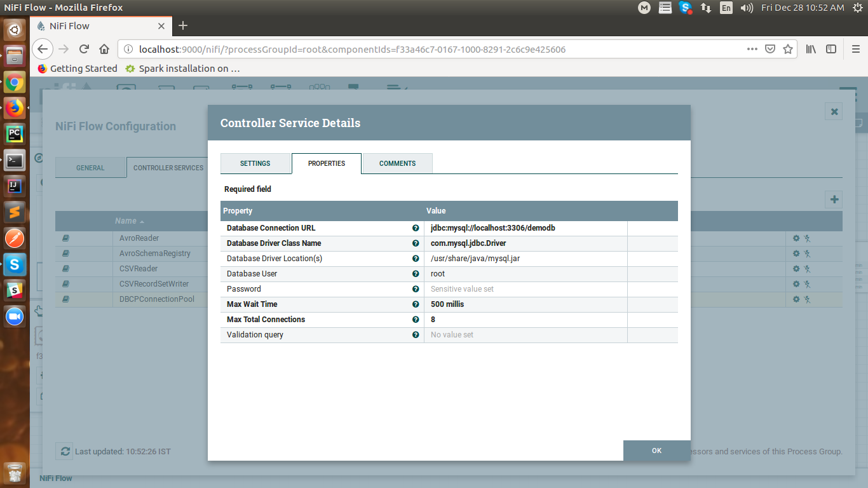Click the usage documentation icon beside CSVReader
868x488 pixels.
coord(64,268)
